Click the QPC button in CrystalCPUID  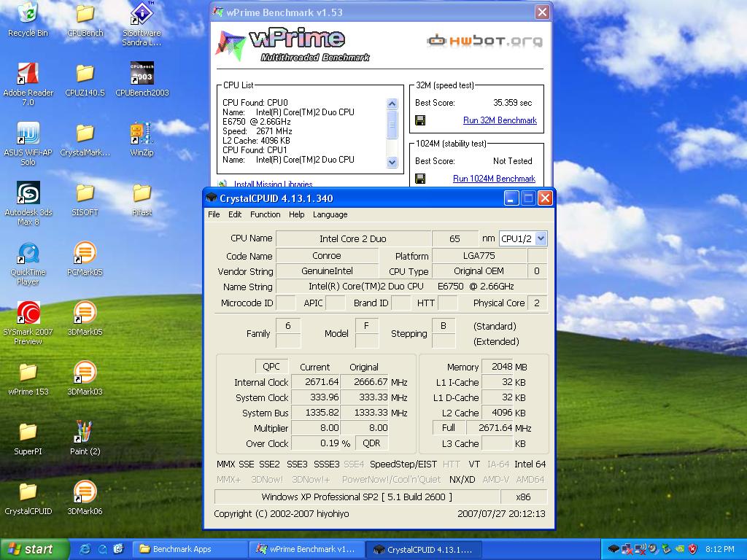point(271,366)
